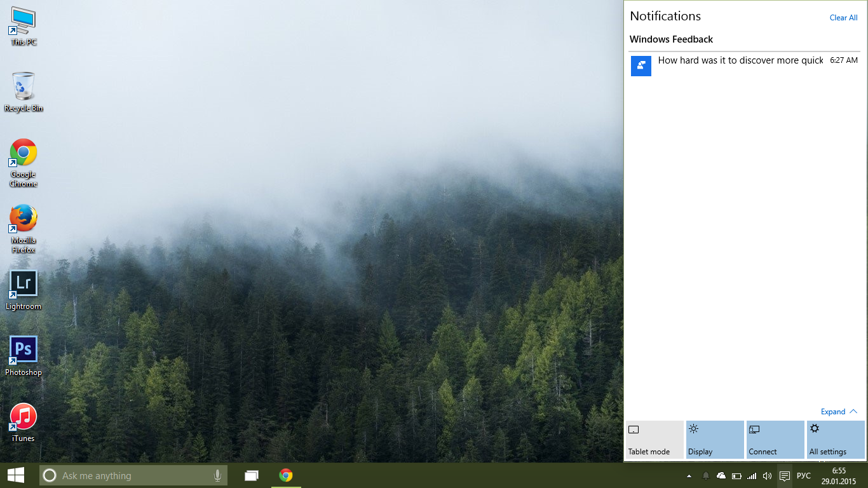This screenshot has height=488, width=868.
Task: Click the bell tray icon
Action: (x=705, y=476)
